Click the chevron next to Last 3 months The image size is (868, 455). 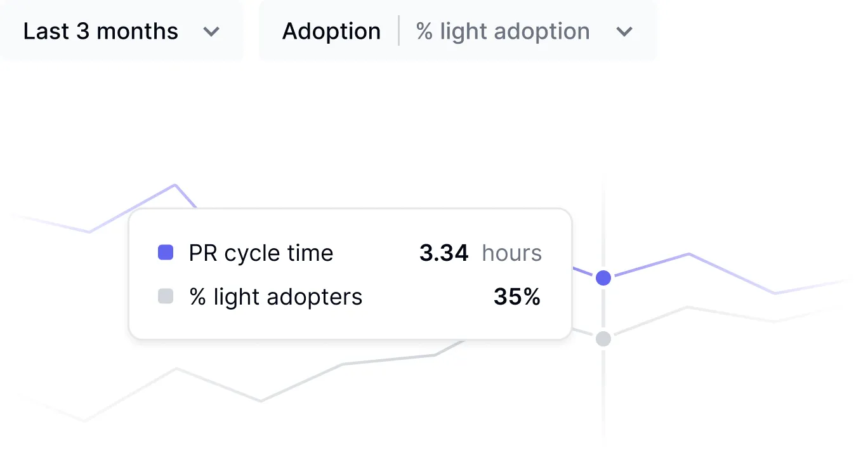coord(211,32)
